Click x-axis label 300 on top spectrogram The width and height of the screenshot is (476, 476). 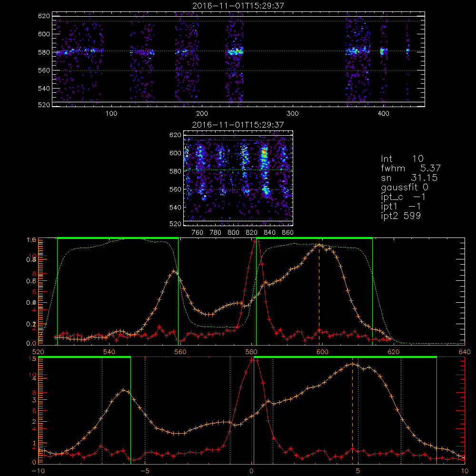(293, 114)
